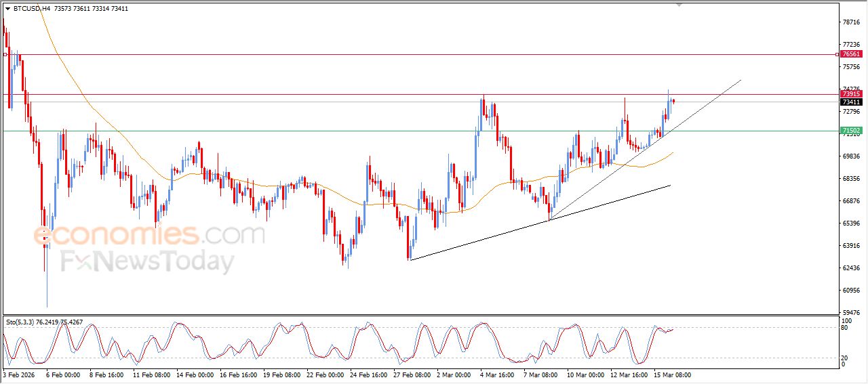Click the black 73411 current price tag
Viewport: 868px width, 384px height.
tap(850, 102)
